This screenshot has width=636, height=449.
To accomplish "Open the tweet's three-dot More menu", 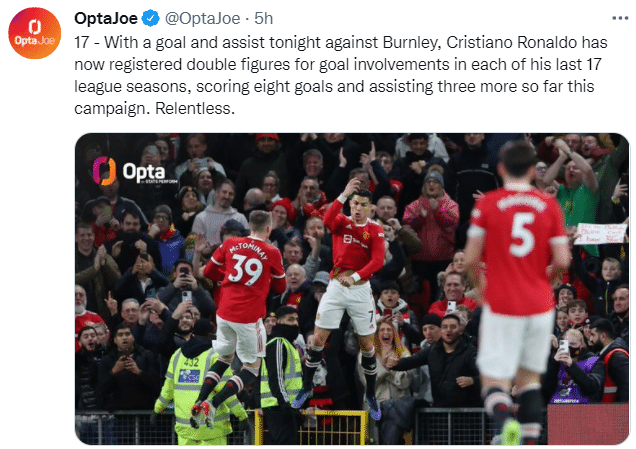I will (618, 18).
